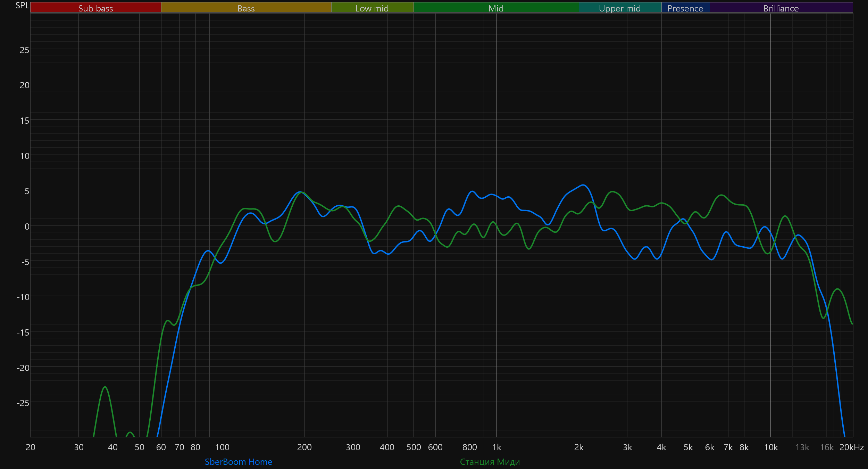Click the -25 dB level label
Screen dimensions: 868x469
[x=23, y=403]
